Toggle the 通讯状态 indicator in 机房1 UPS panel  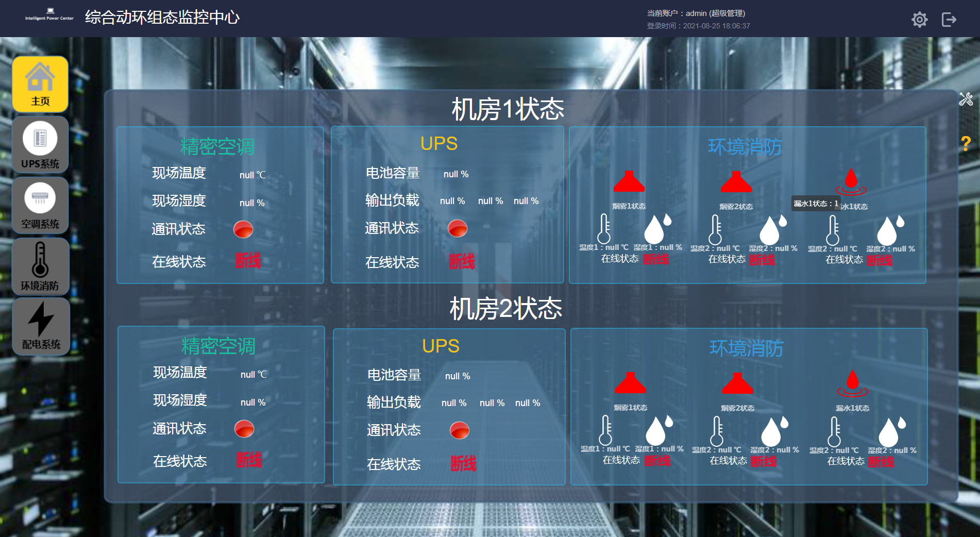click(458, 227)
